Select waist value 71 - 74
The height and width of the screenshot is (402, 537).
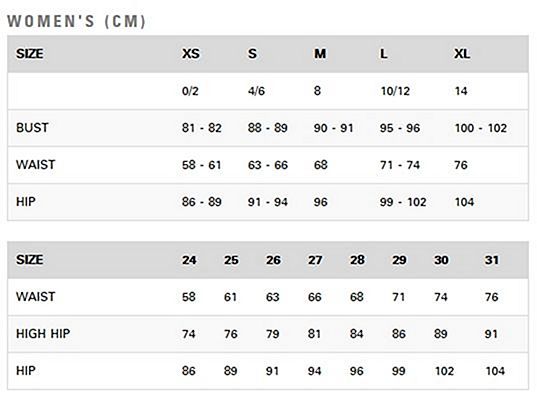point(400,165)
